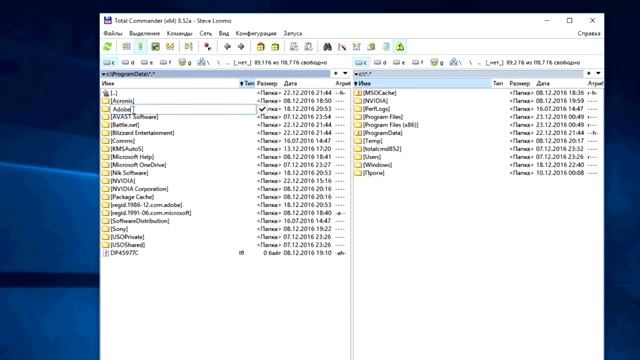Open the new FTP connection icon
Image resolution: width=640 pixels, height=360 pixels.
(x=308, y=47)
